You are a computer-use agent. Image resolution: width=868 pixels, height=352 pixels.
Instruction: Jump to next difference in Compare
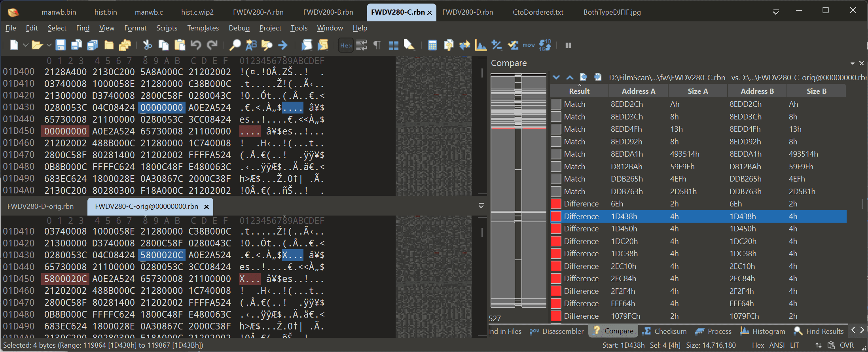(556, 77)
